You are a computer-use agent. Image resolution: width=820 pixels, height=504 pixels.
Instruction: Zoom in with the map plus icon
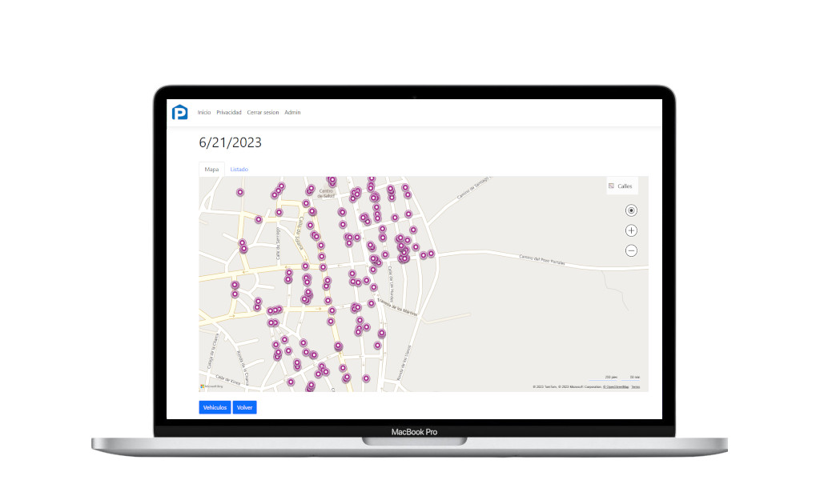pyautogui.click(x=631, y=230)
